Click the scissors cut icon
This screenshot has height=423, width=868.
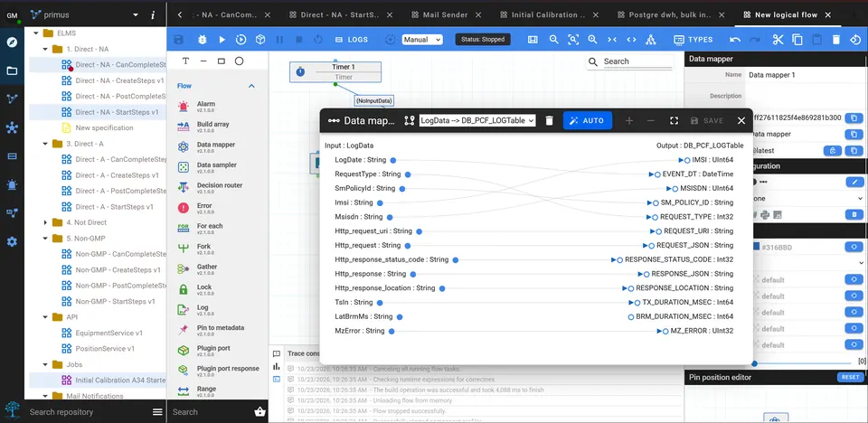tap(778, 40)
